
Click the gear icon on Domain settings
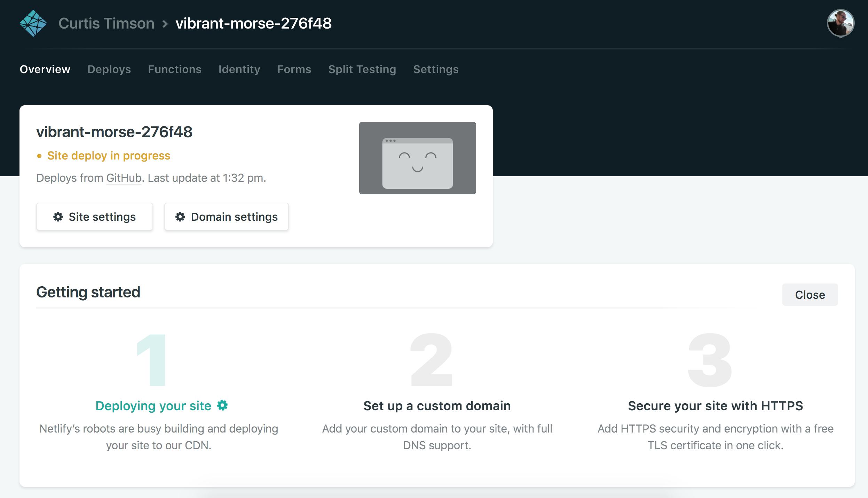tap(180, 217)
